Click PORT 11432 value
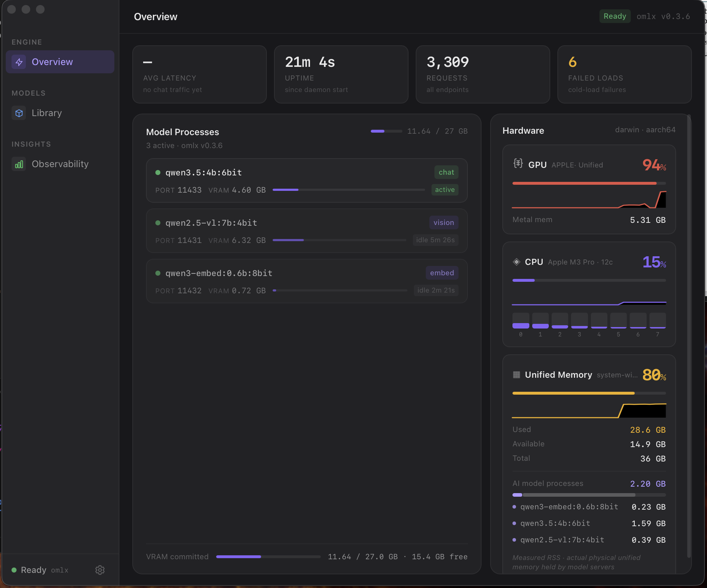Image resolution: width=707 pixels, height=588 pixels. point(190,290)
